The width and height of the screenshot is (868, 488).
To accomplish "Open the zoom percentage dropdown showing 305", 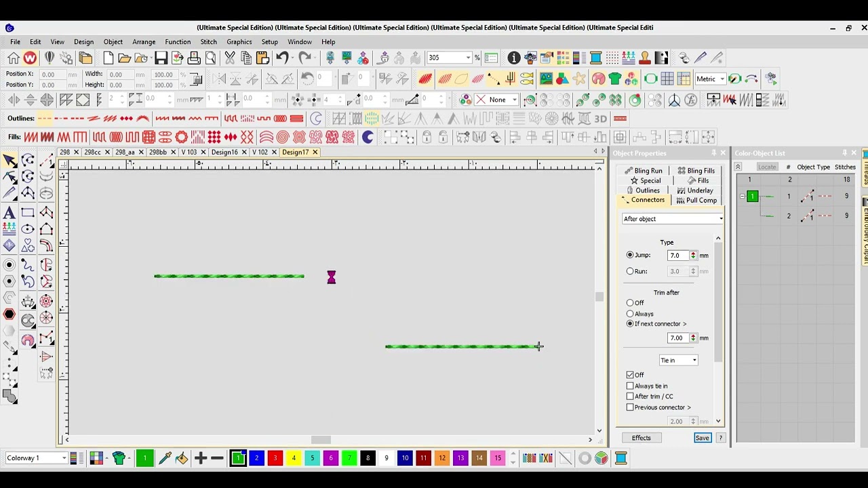I will click(468, 58).
